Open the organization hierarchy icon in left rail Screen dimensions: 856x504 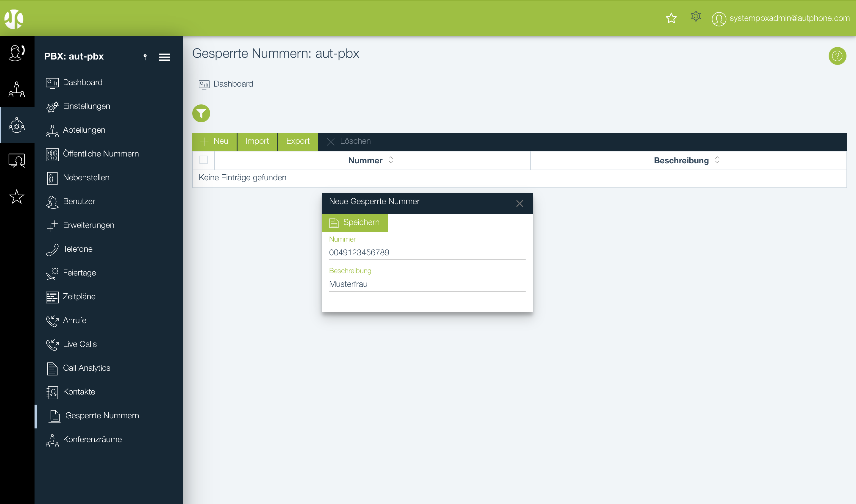[17, 89]
